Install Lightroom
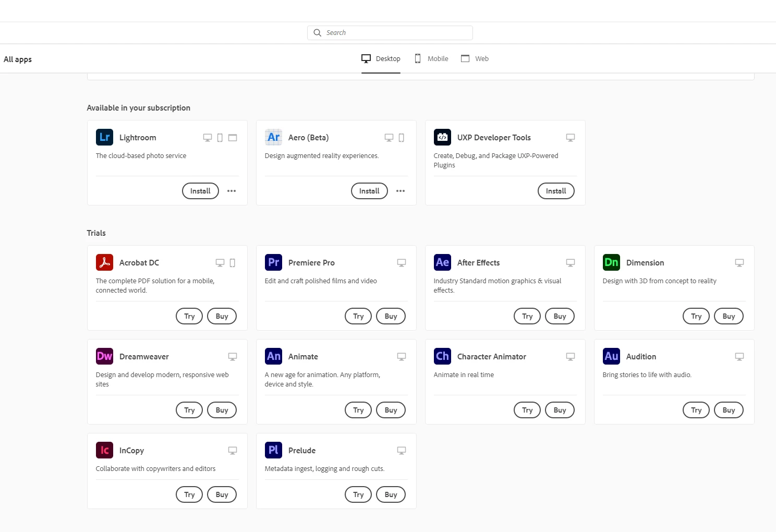 tap(200, 191)
